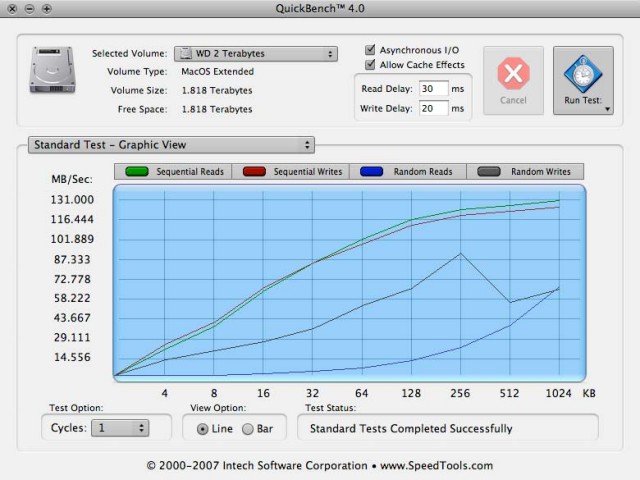640x480 pixels.
Task: Click the MB/Sec axis heading
Action: [72, 179]
